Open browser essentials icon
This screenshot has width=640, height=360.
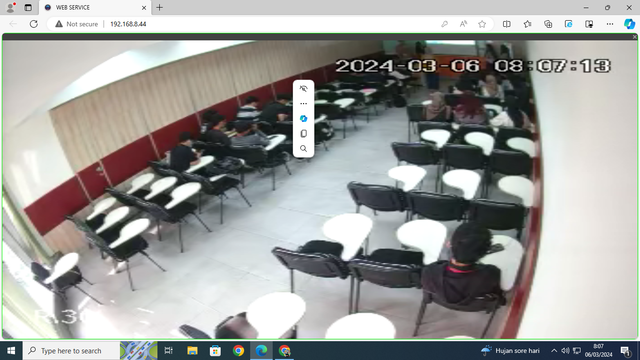[x=589, y=24]
